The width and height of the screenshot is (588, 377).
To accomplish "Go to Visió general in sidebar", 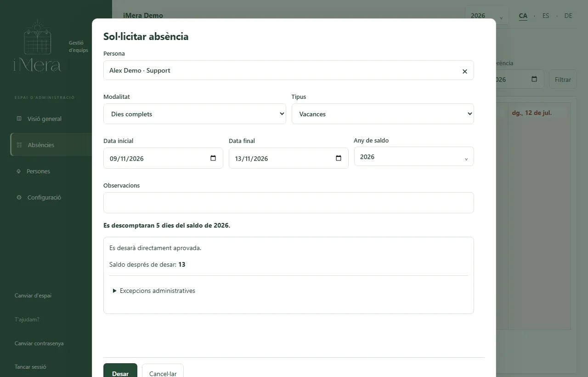I will pos(45,119).
